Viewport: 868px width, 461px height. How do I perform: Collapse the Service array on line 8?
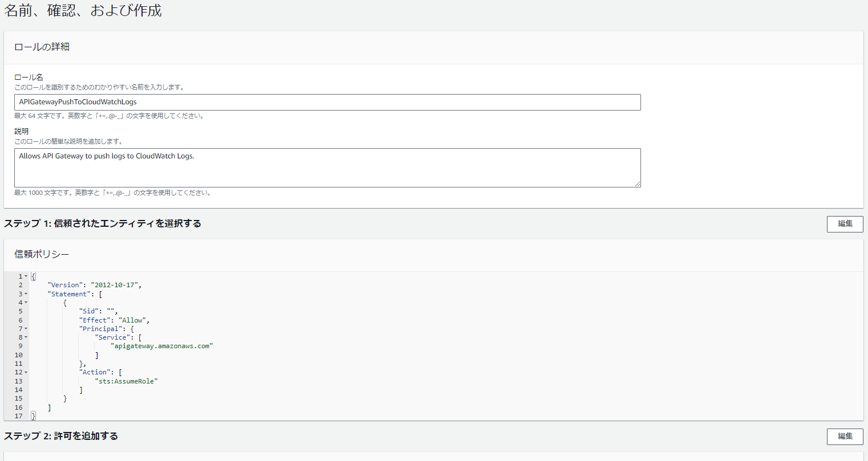[x=26, y=337]
